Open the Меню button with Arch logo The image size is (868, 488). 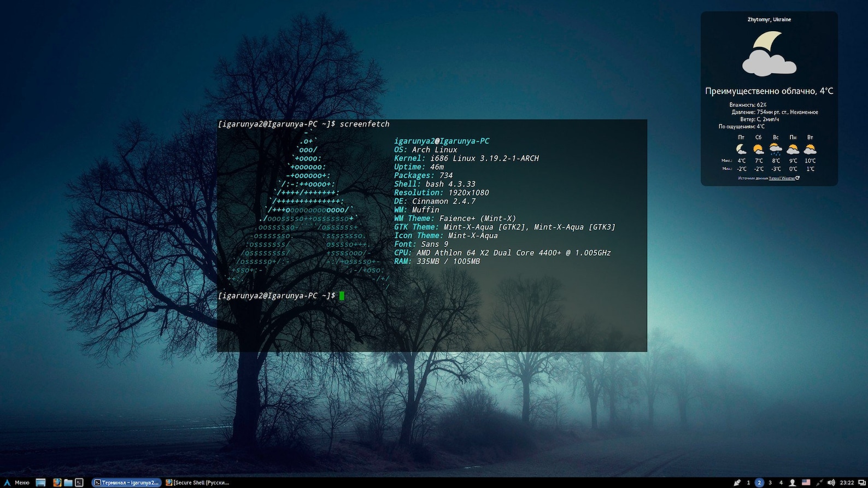pos(16,483)
